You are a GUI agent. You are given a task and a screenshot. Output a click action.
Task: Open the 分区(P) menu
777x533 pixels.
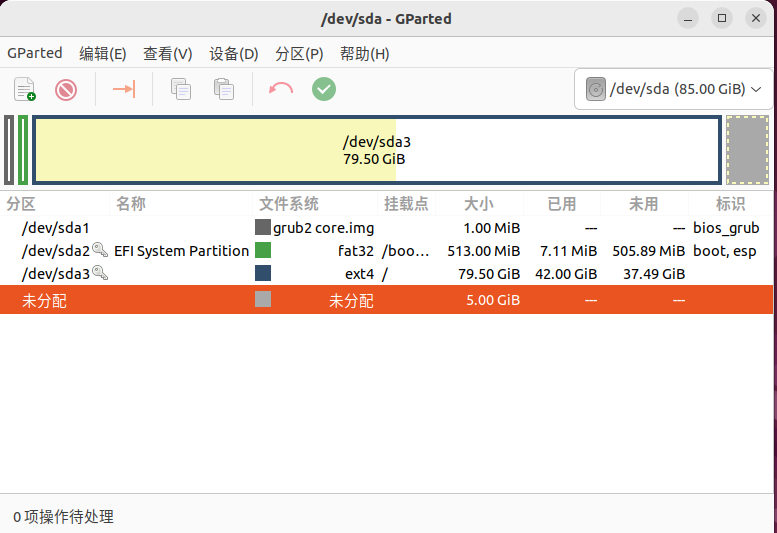[x=299, y=53]
